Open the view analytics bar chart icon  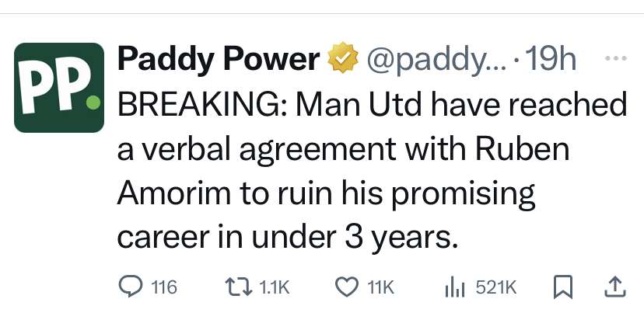[454, 287]
